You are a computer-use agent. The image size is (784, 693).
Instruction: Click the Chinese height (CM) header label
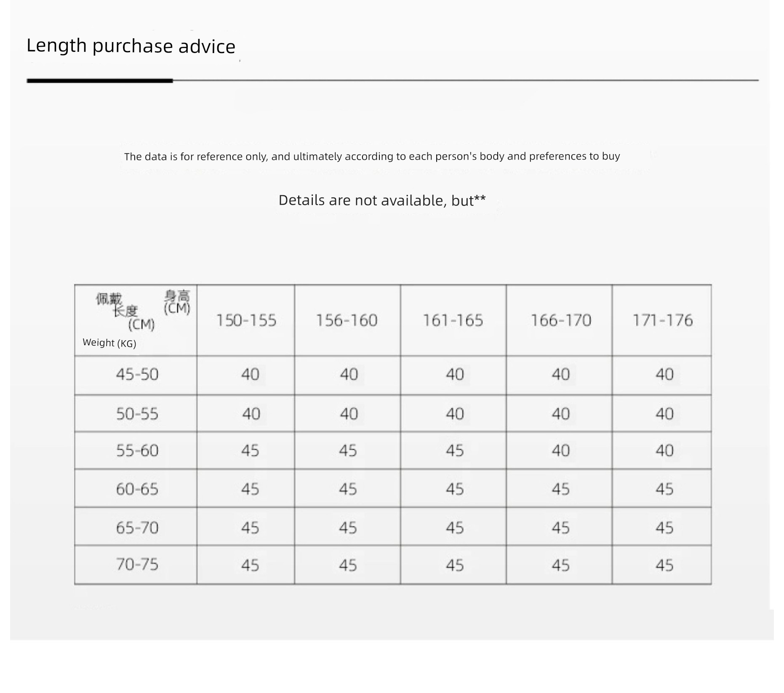coord(177,302)
